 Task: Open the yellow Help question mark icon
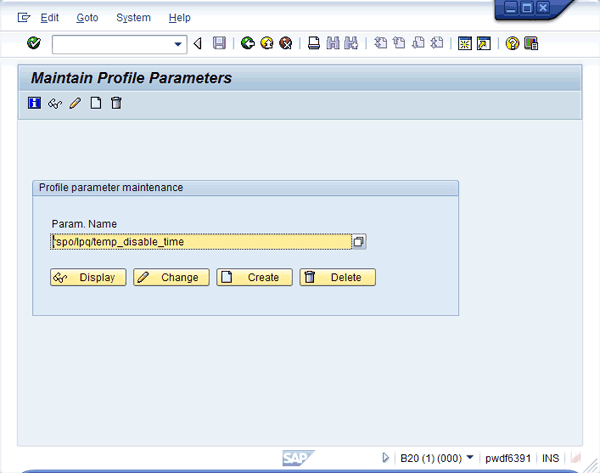click(512, 44)
